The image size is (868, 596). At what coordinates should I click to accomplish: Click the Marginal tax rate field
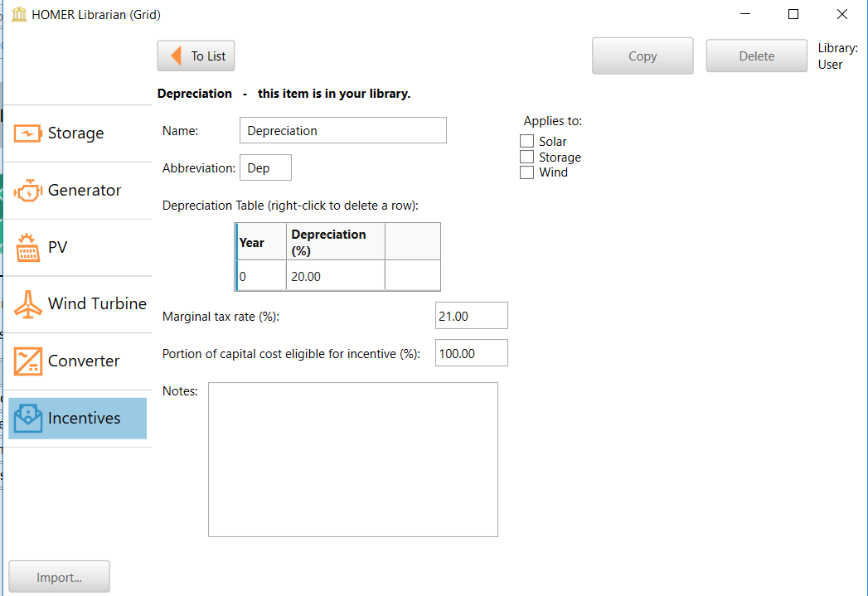click(471, 315)
